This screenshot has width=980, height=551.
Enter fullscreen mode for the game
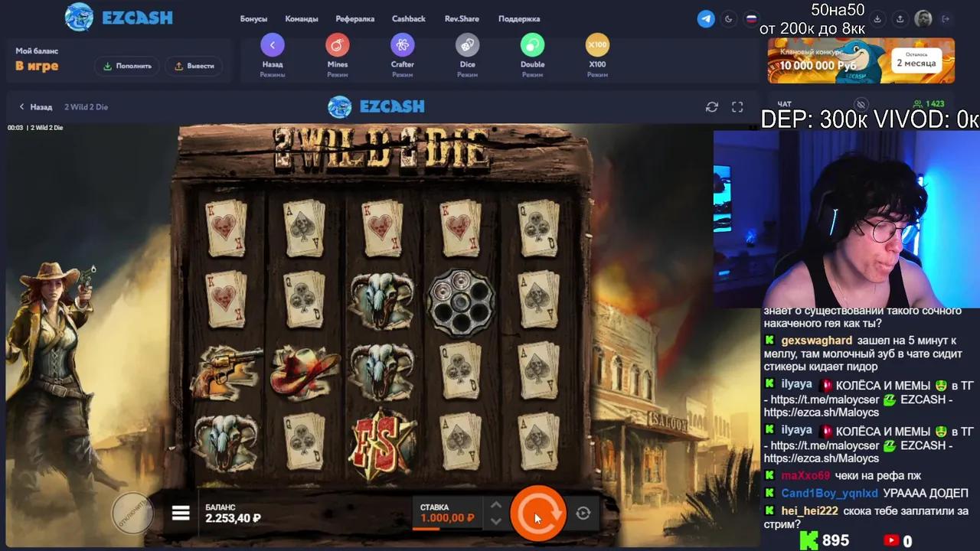[x=737, y=107]
